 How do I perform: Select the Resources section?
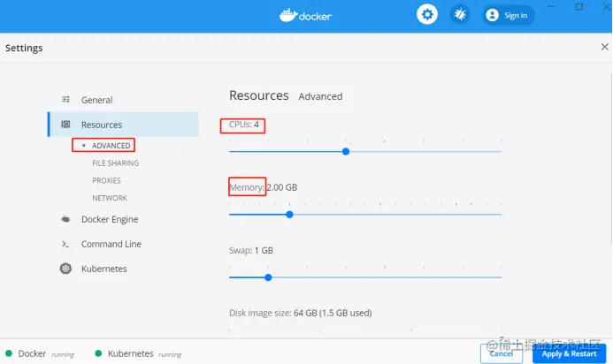123,125
